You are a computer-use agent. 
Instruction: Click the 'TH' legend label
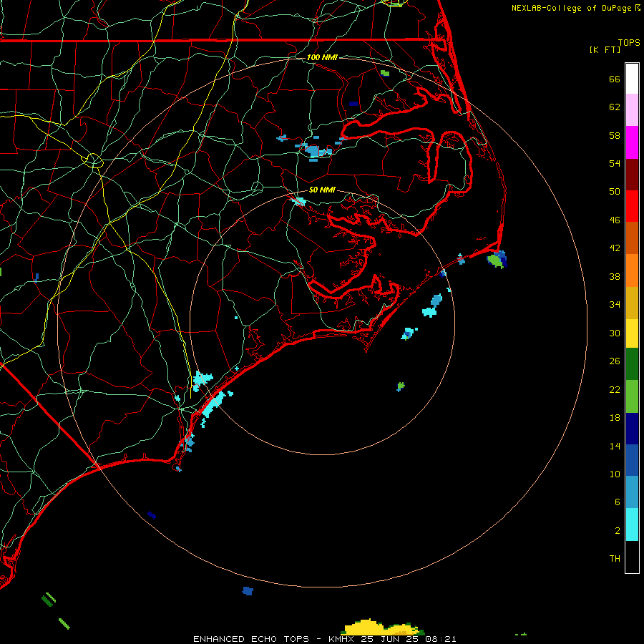pos(615,559)
